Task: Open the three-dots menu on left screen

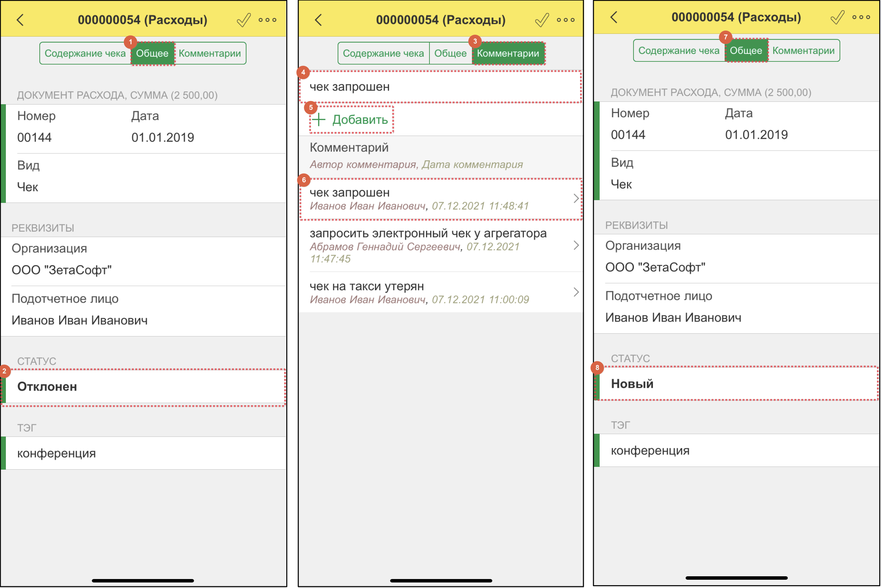Action: tap(268, 20)
